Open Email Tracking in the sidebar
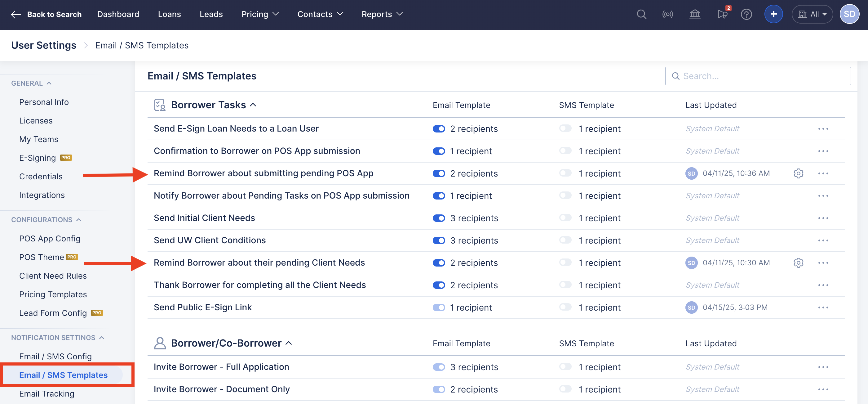This screenshot has width=868, height=404. coord(46,393)
